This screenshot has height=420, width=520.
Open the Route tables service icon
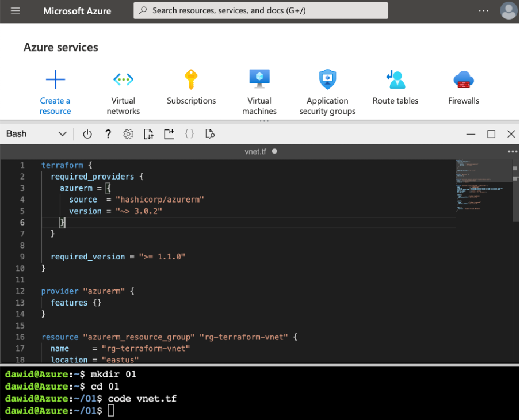point(396,79)
